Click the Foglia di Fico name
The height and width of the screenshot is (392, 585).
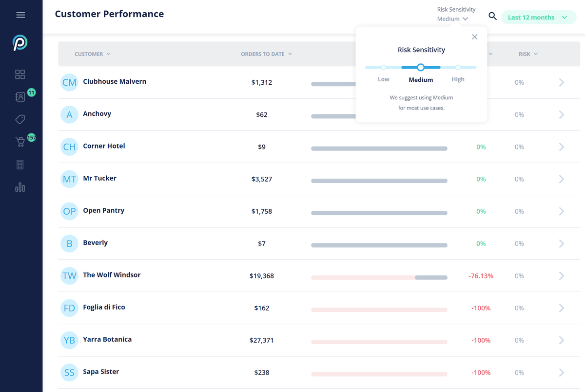coord(104,307)
